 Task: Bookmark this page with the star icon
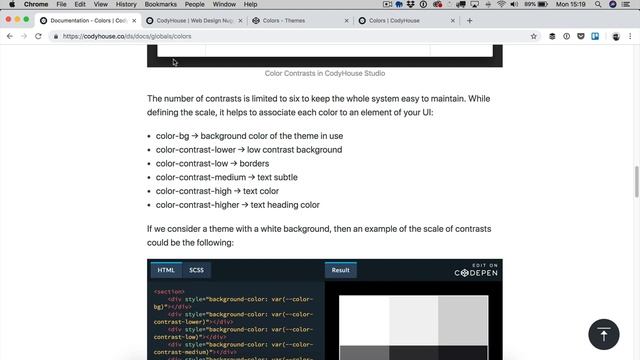coord(533,36)
